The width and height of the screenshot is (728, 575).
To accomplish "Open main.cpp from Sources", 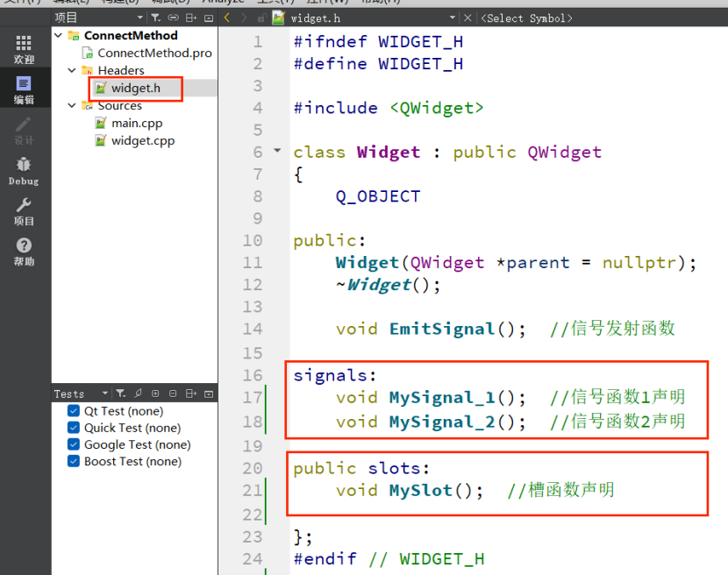I will (137, 124).
